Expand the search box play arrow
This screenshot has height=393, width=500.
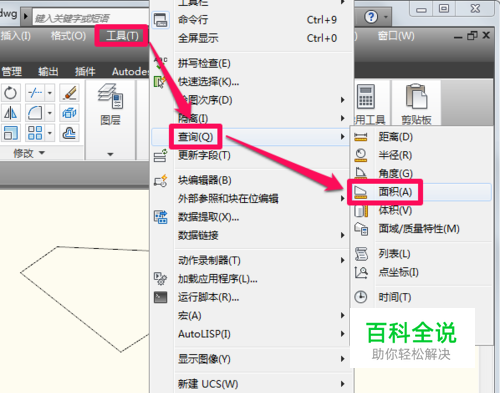[x=26, y=16]
